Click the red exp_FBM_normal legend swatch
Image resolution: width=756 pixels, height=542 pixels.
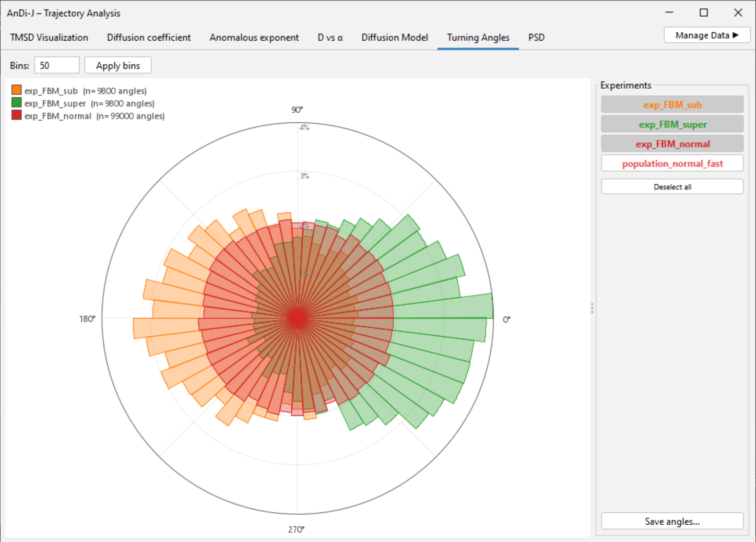(x=17, y=115)
